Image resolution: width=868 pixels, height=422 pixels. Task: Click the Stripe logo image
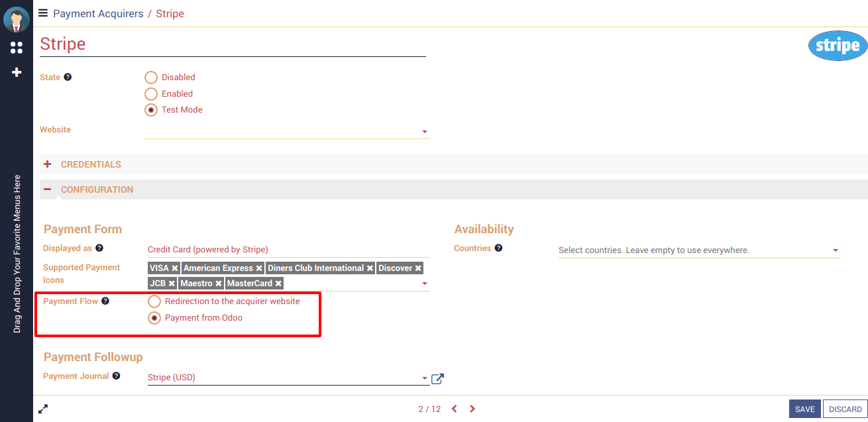[838, 46]
